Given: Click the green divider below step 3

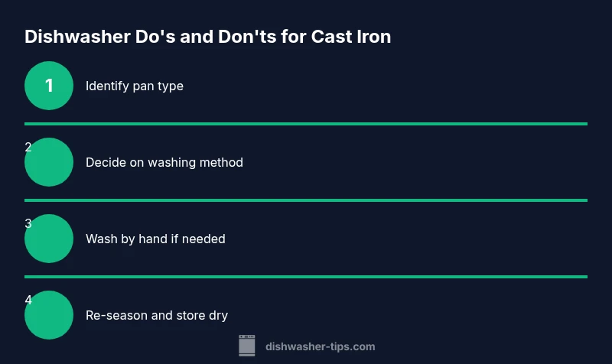Looking at the screenshot, I should tap(306, 276).
